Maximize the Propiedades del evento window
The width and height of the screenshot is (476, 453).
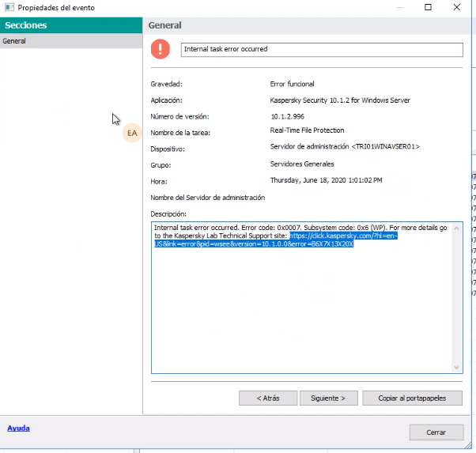pyautogui.click(x=428, y=7)
